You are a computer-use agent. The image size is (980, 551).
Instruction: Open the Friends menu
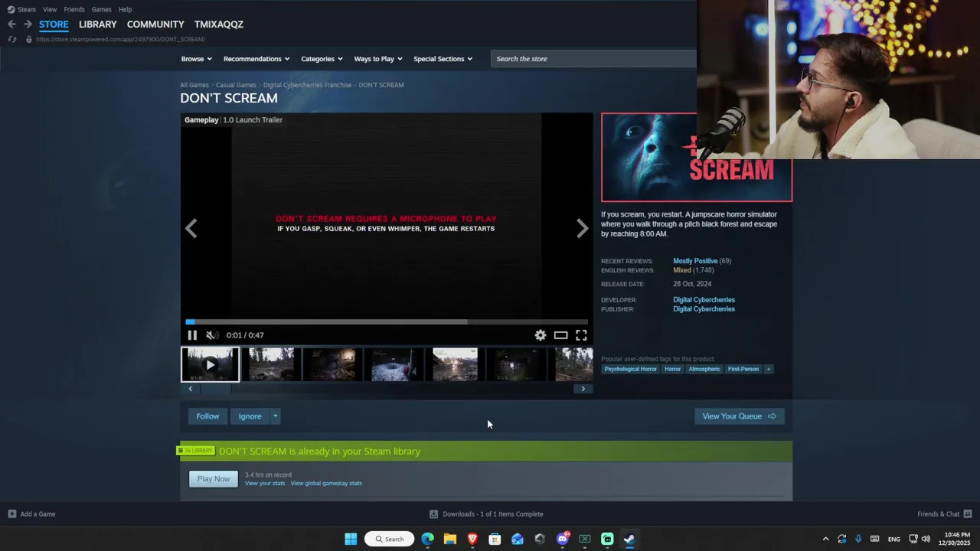click(74, 9)
